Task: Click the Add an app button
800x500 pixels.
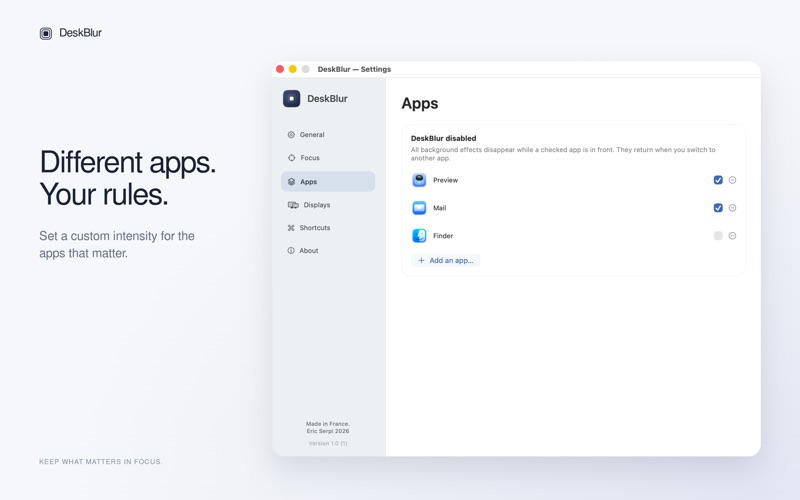Action: 445,260
